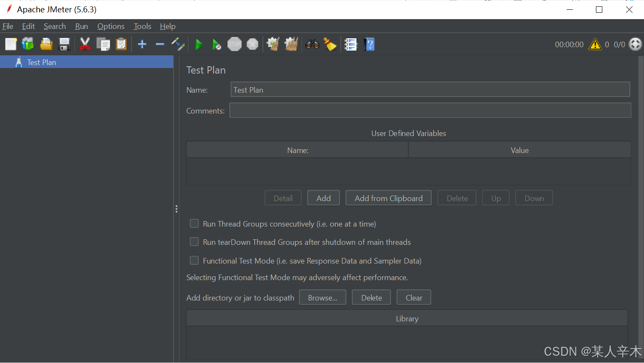644x363 pixels.
Task: Click the Value column header
Action: point(520,150)
